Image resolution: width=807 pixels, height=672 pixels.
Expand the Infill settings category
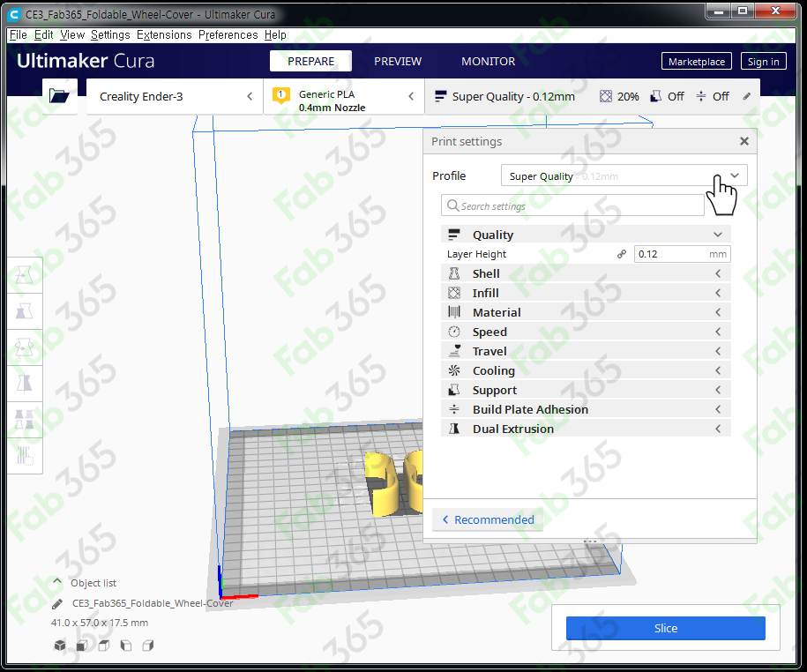586,293
